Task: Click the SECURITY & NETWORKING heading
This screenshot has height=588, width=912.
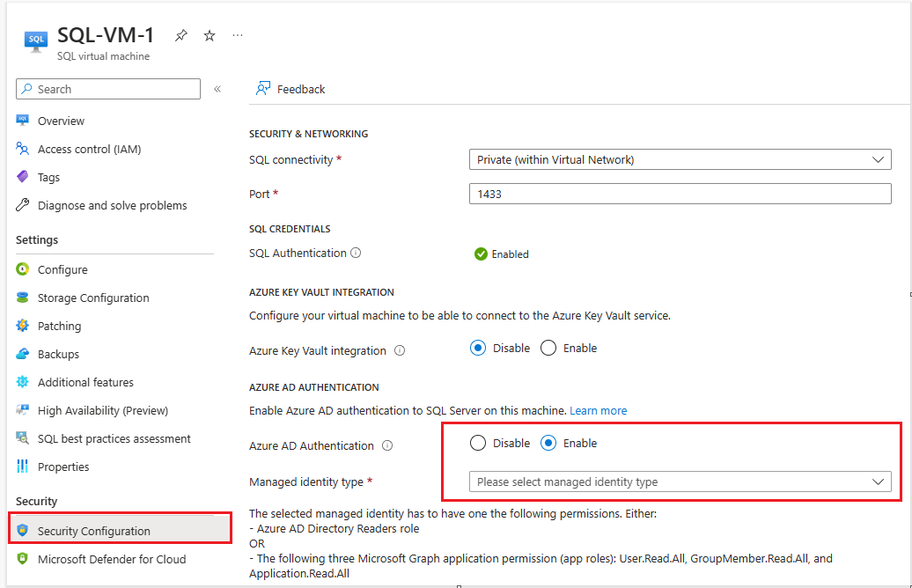Action: click(308, 134)
